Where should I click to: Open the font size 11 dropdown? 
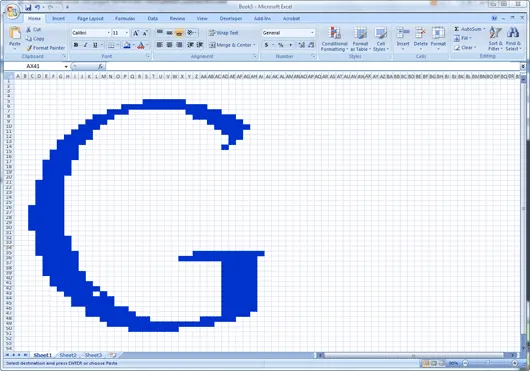[x=127, y=33]
